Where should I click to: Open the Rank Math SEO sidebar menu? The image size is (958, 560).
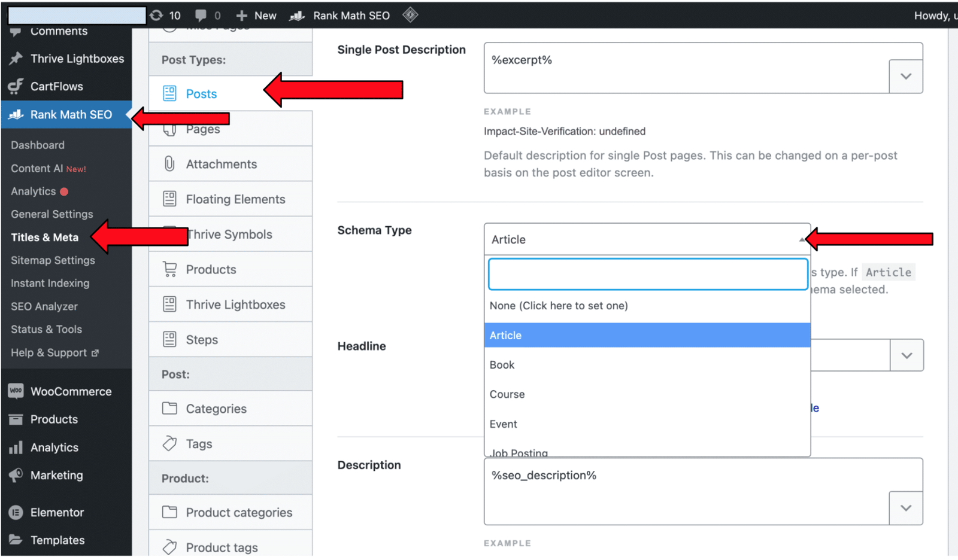[x=66, y=114]
